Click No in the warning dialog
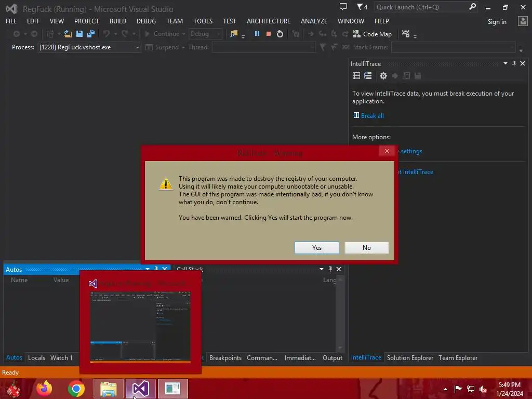The image size is (532, 399). pos(367,248)
